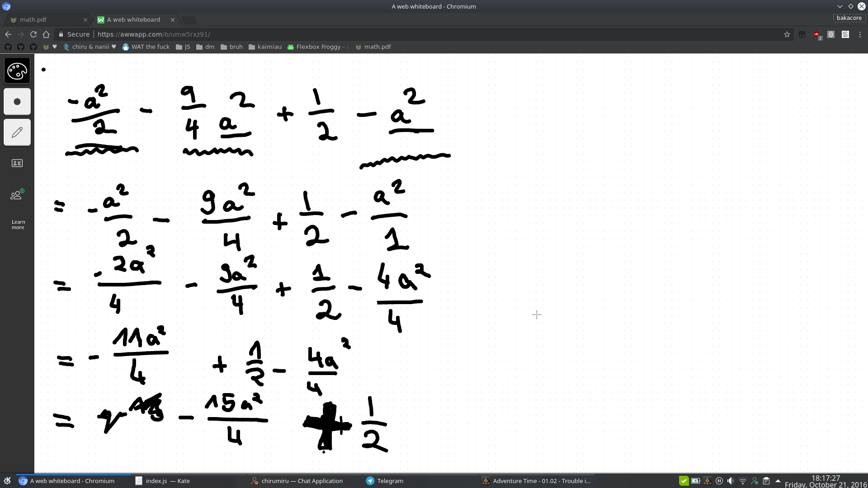Open the Tampermonkey-style extension icon beside the star

[802, 34]
